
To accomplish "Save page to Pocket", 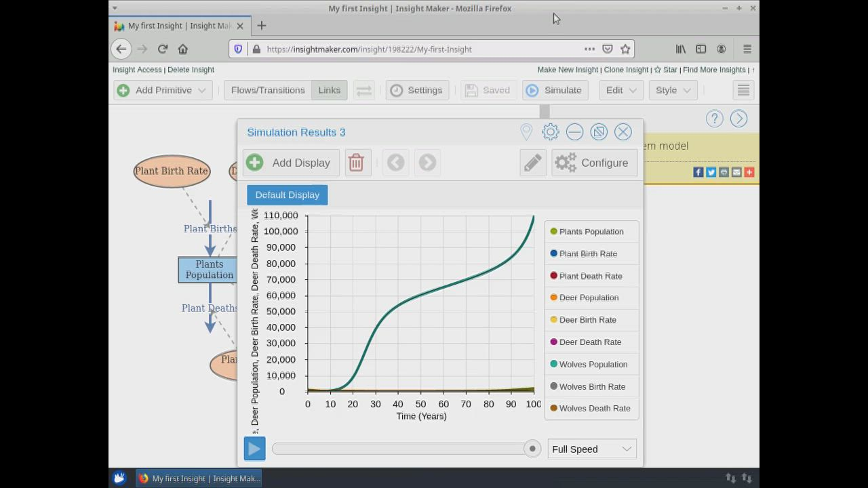I will coord(608,49).
